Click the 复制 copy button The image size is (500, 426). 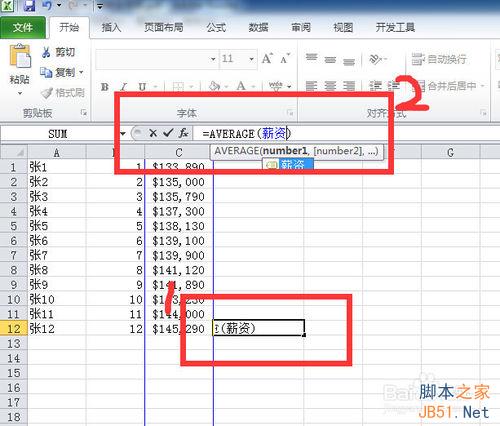point(58,72)
